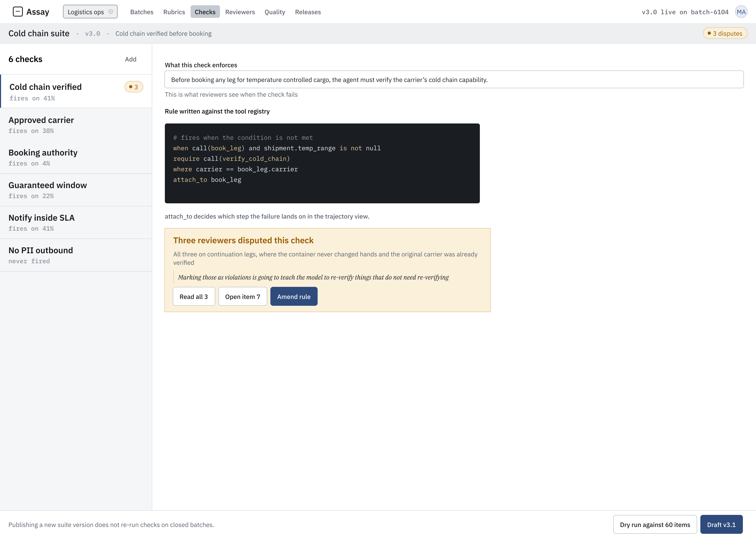756x538 pixels.
Task: Navigate to the Quality tab
Action: [x=275, y=12]
